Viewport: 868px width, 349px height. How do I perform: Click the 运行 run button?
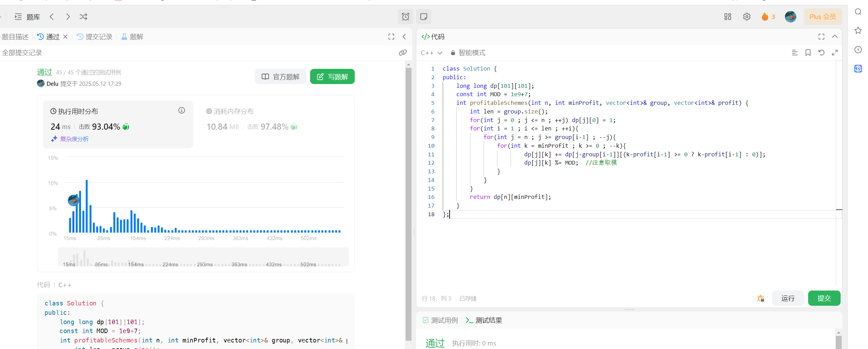(788, 298)
